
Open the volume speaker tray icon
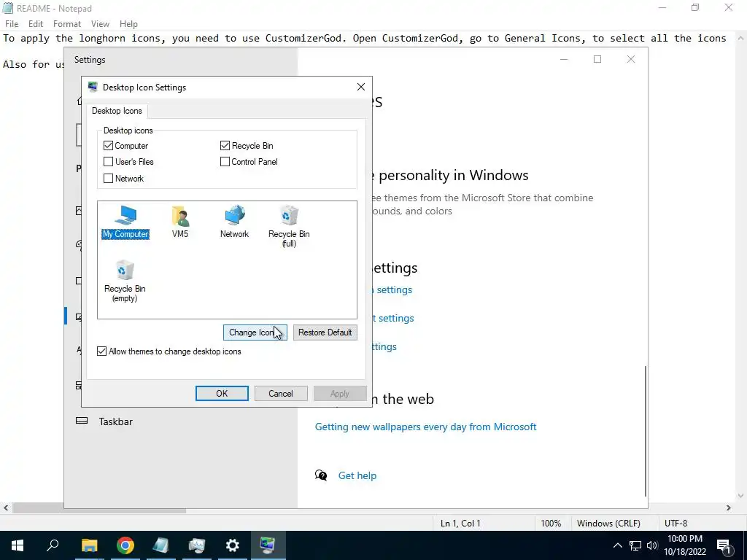[x=652, y=545]
